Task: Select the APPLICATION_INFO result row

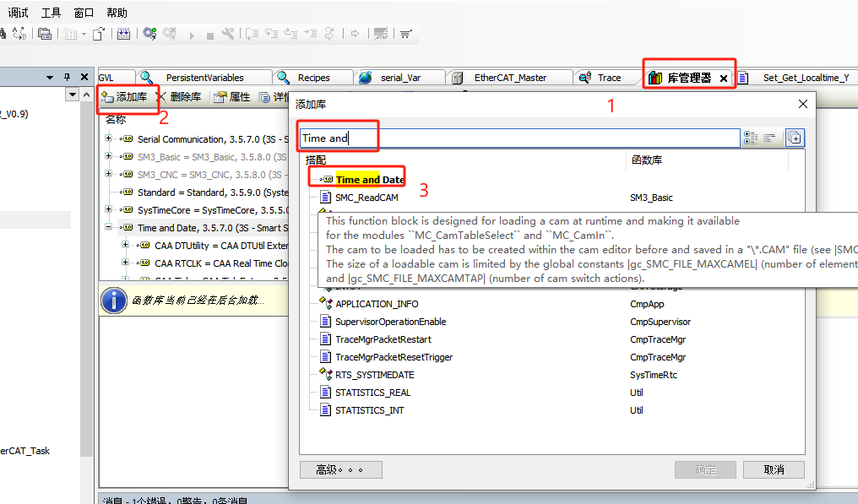Action: pos(377,304)
